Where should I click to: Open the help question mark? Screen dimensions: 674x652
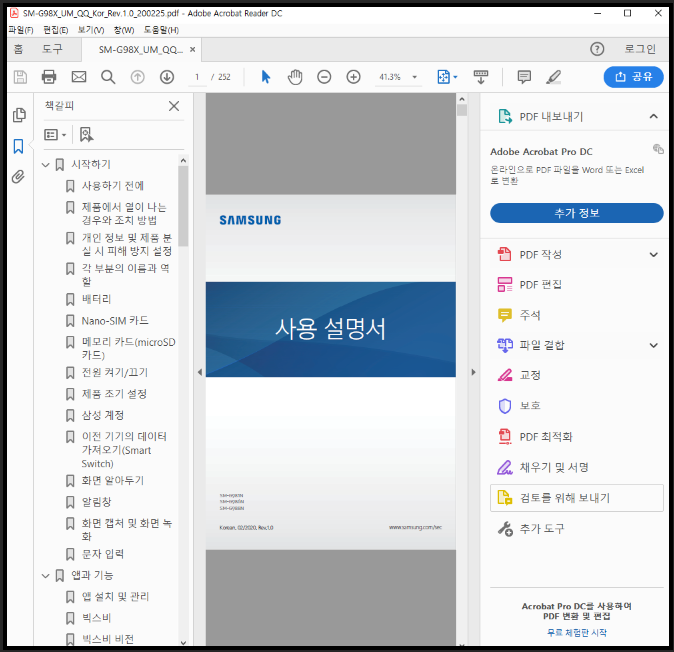click(597, 49)
